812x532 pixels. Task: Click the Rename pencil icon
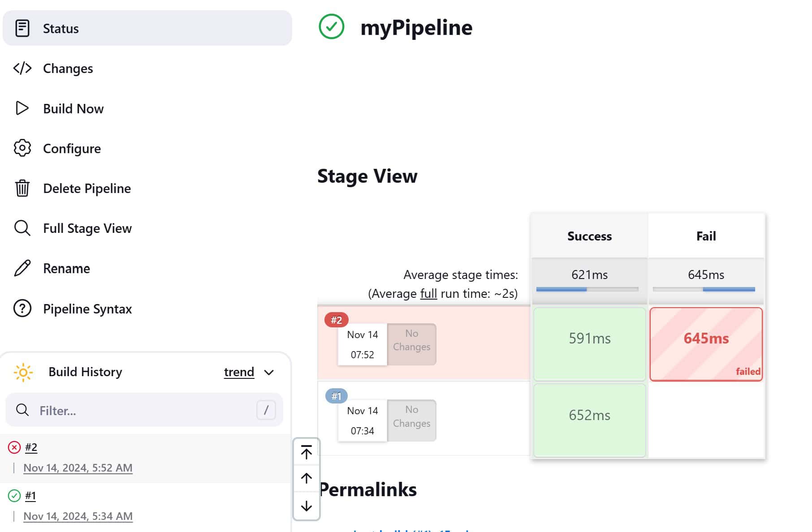click(x=22, y=268)
